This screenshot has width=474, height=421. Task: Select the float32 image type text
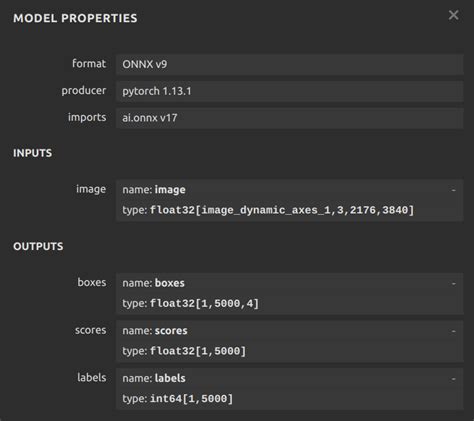pos(282,210)
